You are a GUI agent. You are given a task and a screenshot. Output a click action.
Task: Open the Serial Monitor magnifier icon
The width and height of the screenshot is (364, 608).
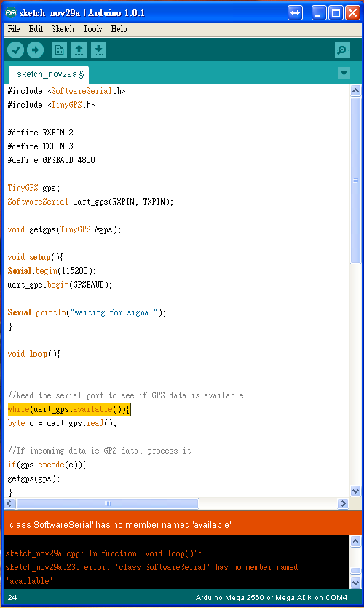point(343,50)
